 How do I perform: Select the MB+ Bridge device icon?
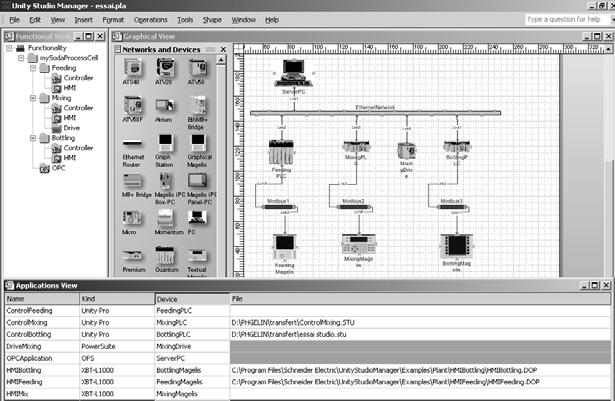[x=133, y=181]
